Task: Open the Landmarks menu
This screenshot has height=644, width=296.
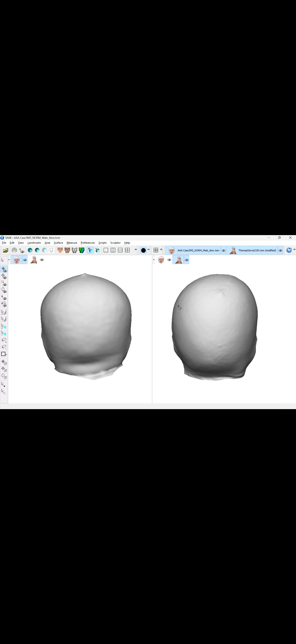Action: point(34,243)
